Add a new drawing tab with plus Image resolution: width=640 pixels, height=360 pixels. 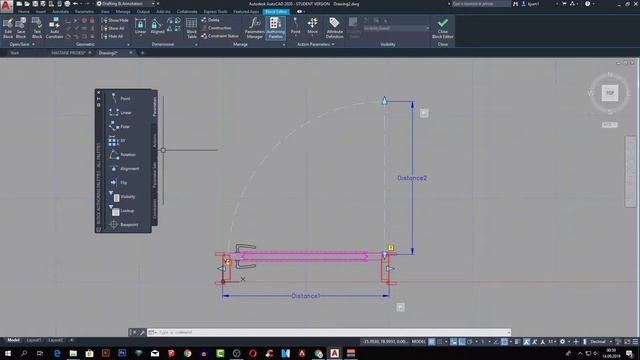click(142, 53)
